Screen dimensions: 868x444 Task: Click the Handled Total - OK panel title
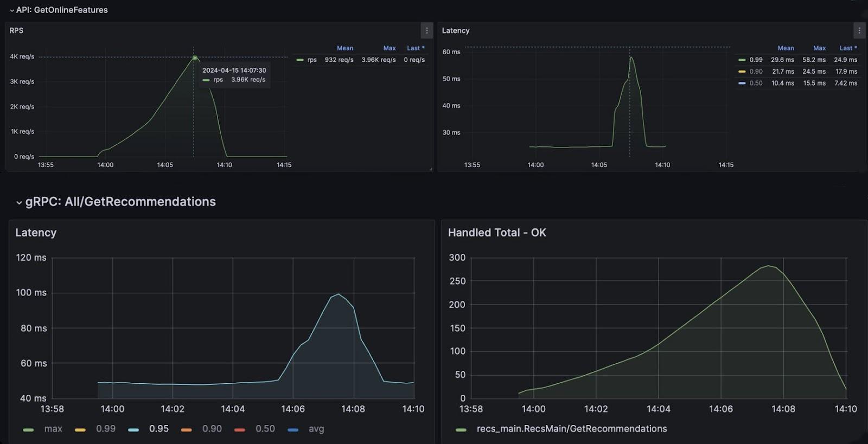[496, 233]
